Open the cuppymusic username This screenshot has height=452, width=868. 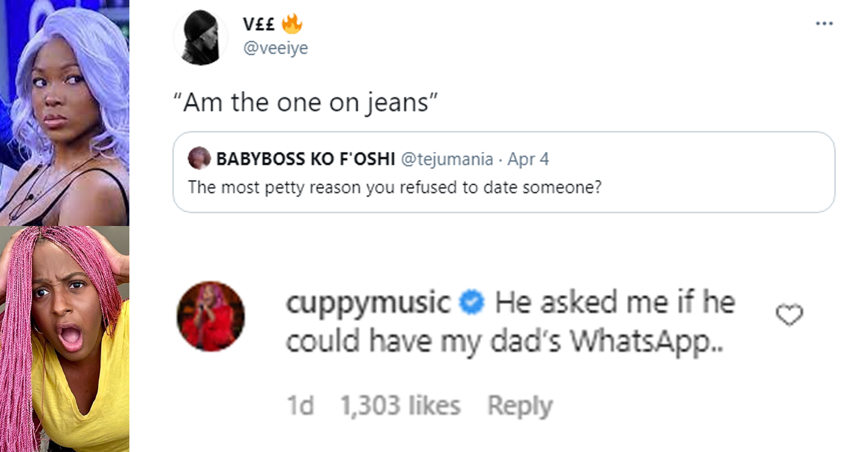click(369, 304)
